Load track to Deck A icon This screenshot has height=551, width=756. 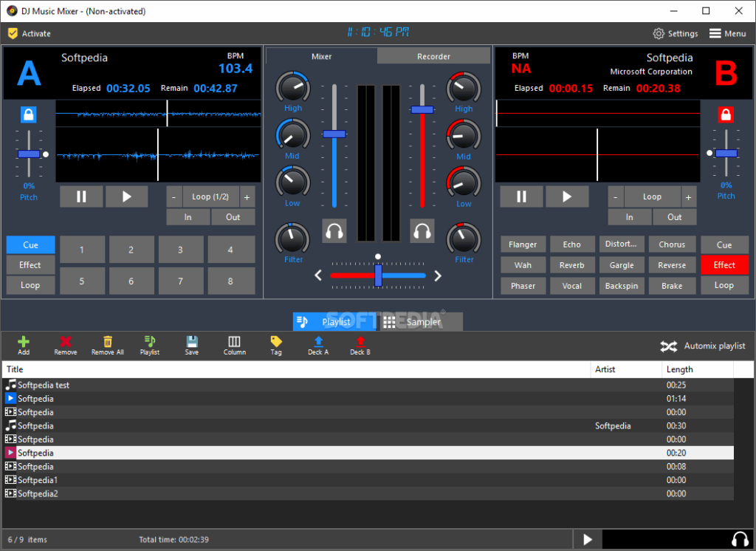click(x=318, y=342)
